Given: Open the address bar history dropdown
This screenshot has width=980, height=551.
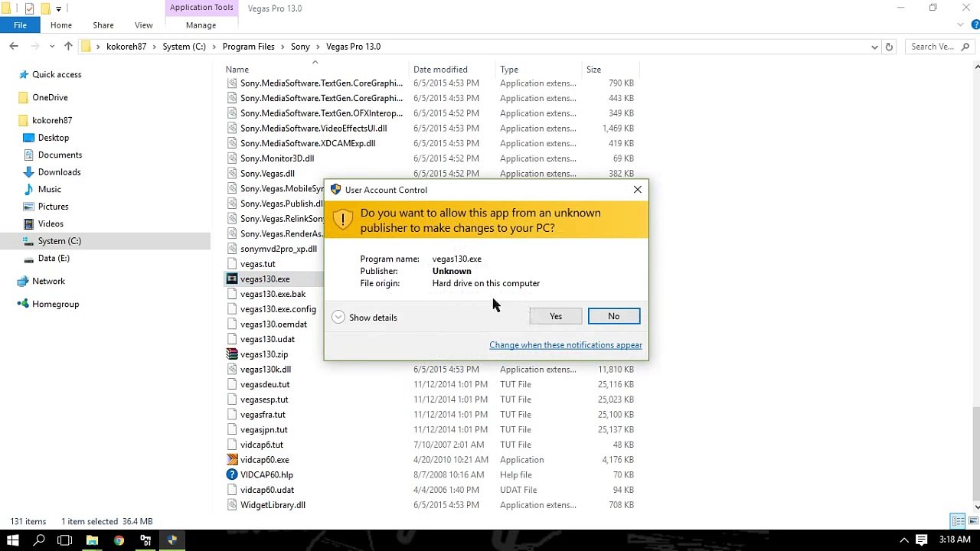Looking at the screenshot, I should tap(874, 47).
